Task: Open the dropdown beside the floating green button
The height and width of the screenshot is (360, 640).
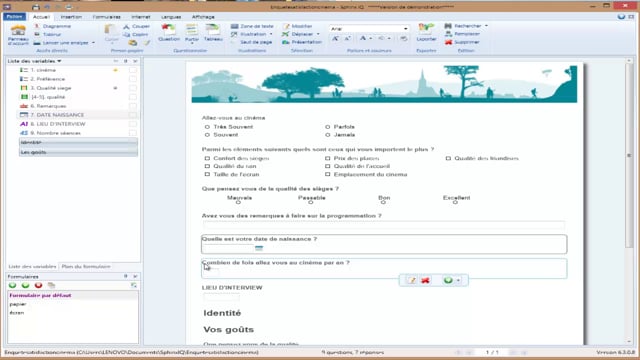Action: (x=458, y=280)
